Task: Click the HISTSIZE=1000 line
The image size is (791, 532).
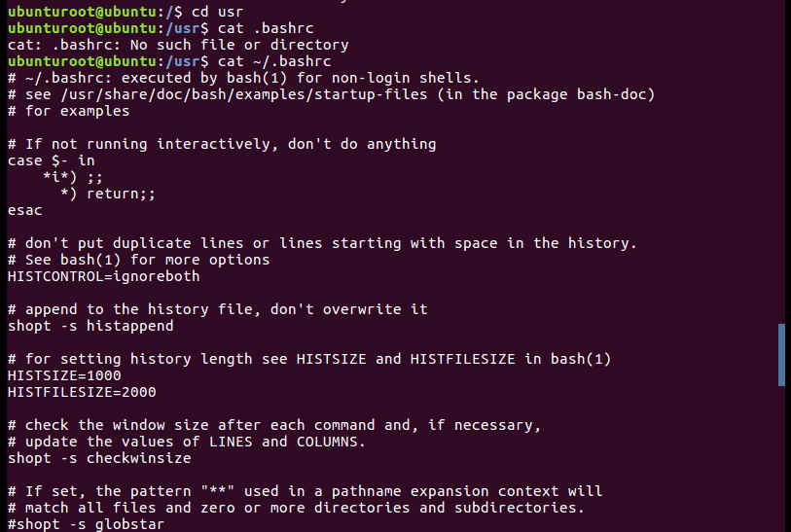Action: pos(64,375)
